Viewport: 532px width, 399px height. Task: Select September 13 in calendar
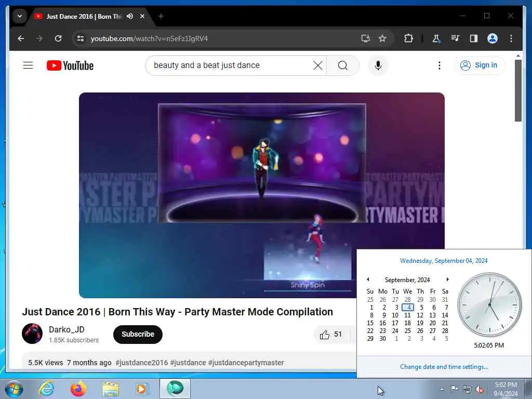[432, 315]
